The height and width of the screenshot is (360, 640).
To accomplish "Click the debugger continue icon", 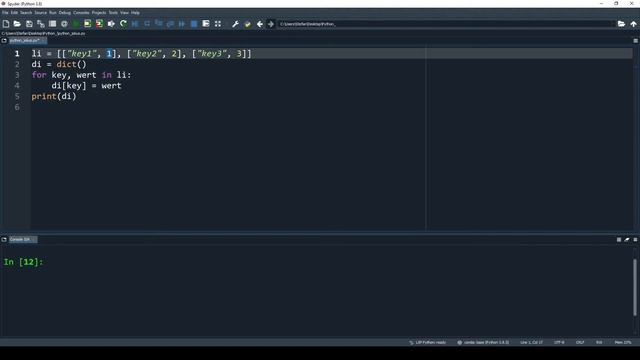I will tap(182, 24).
